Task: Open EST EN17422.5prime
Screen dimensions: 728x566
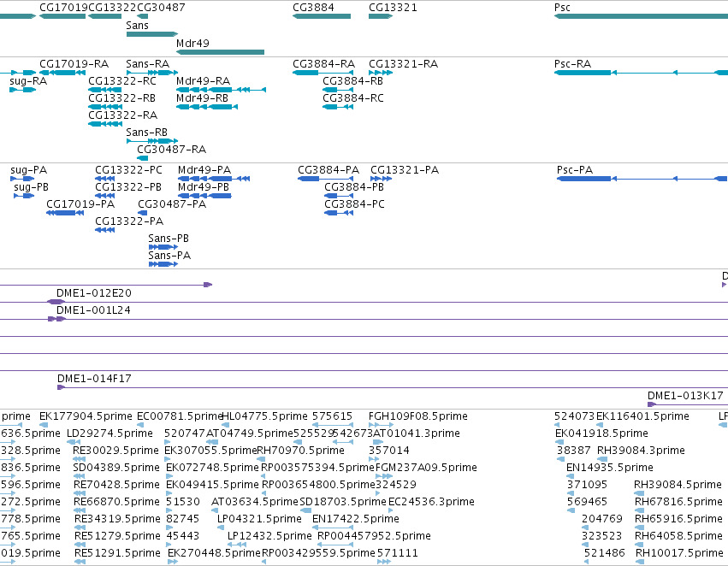Action: click(356, 519)
